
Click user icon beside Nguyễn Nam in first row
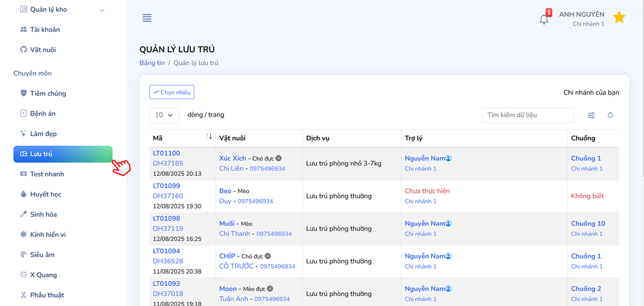[449, 158]
